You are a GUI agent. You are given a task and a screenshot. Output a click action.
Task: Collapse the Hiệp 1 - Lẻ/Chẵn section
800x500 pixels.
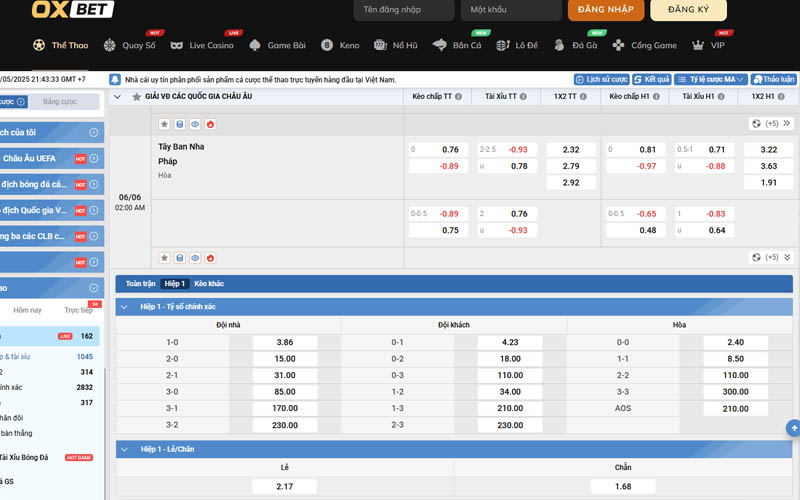(x=124, y=449)
